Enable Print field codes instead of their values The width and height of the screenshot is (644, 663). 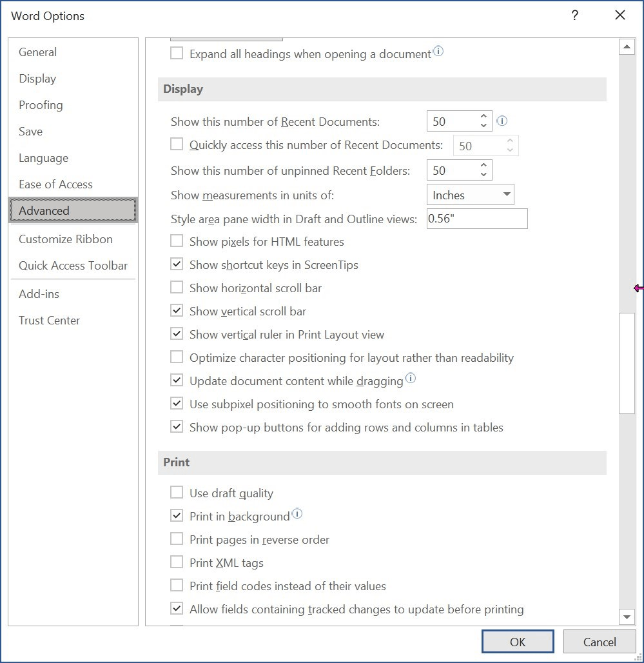tap(177, 586)
